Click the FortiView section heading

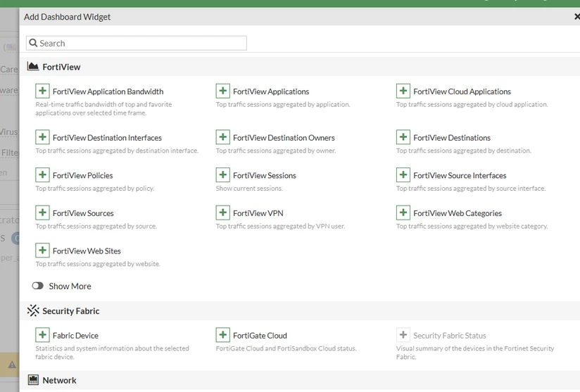pos(61,67)
